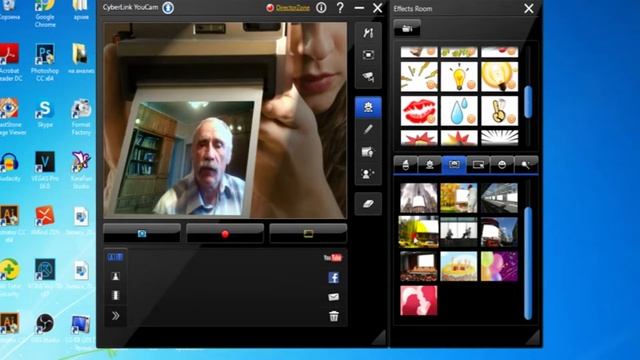640x360 pixels.
Task: Click the toolbar icon below the pencil
Action: point(368,152)
